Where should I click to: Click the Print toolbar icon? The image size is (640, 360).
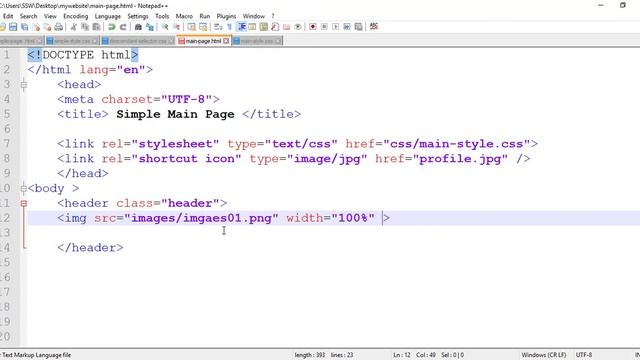click(x=59, y=27)
